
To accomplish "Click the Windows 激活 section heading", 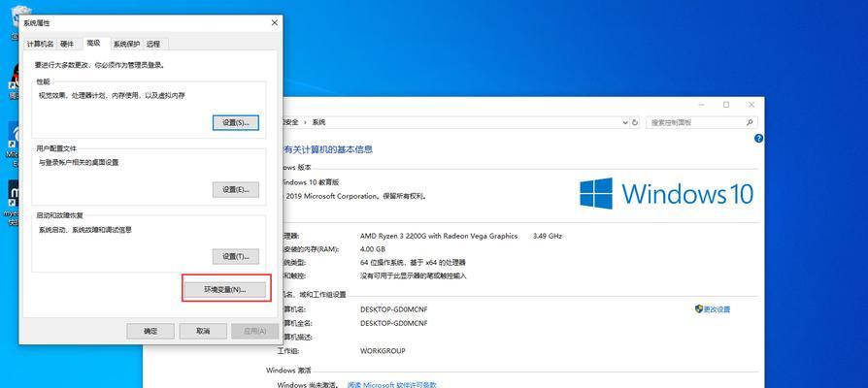I will [x=289, y=371].
